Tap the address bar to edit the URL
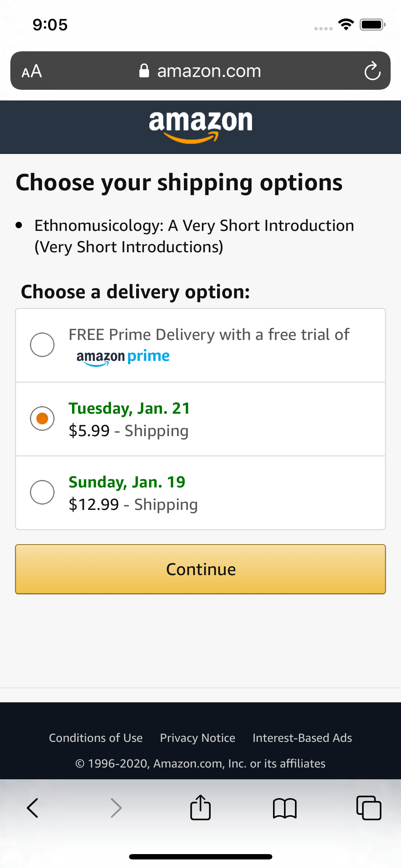Image resolution: width=401 pixels, height=868 pixels. (209, 71)
